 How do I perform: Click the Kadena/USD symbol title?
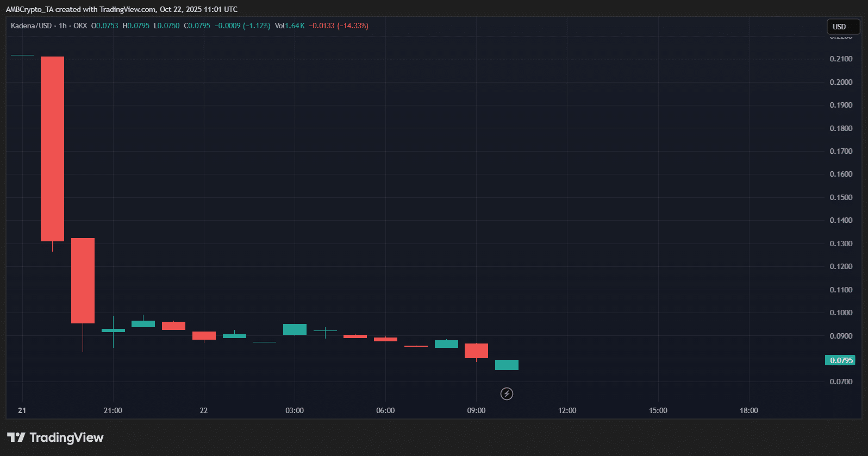tap(31, 26)
